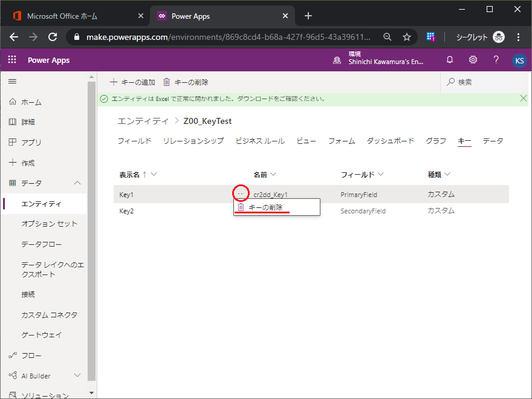532x399 pixels.
Task: Switch to the ビュー tab
Action: tap(307, 141)
